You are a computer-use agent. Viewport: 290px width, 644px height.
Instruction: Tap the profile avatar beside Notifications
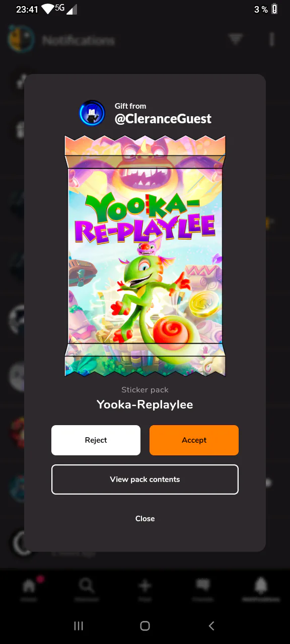[x=21, y=39]
